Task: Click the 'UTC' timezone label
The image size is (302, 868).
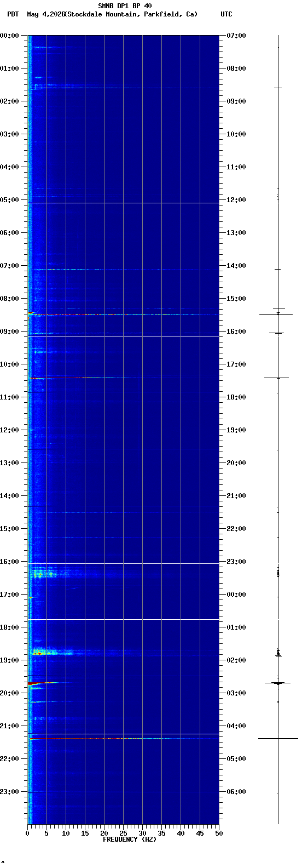Action: (x=226, y=14)
